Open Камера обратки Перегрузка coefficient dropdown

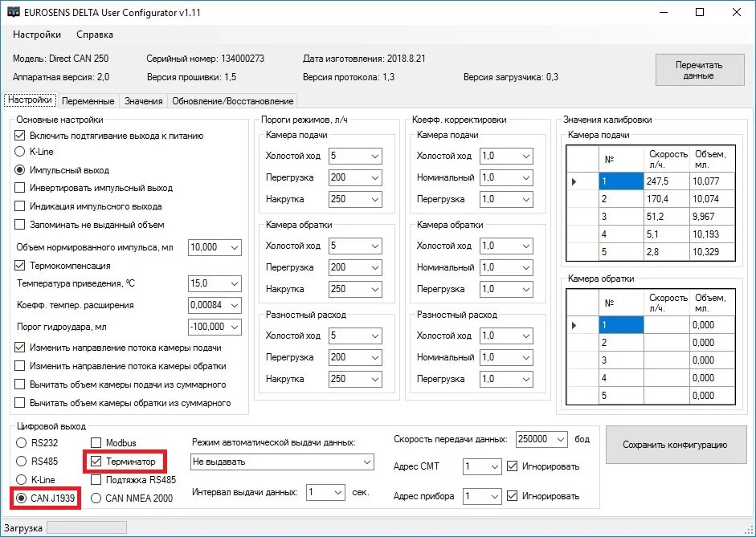(526, 290)
